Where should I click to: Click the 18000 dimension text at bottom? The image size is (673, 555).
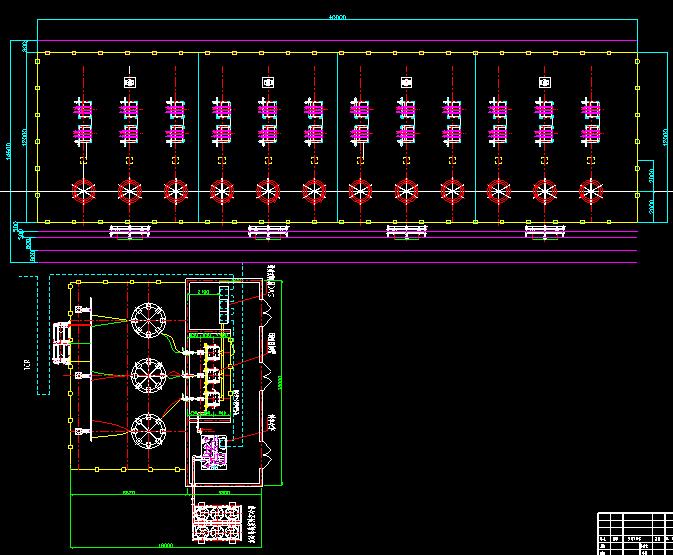(165, 546)
